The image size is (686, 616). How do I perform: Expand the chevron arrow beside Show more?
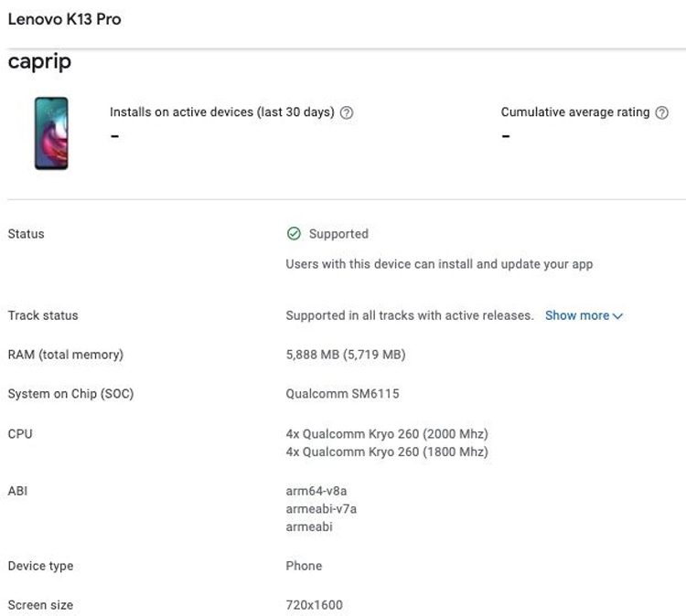pyautogui.click(x=618, y=316)
